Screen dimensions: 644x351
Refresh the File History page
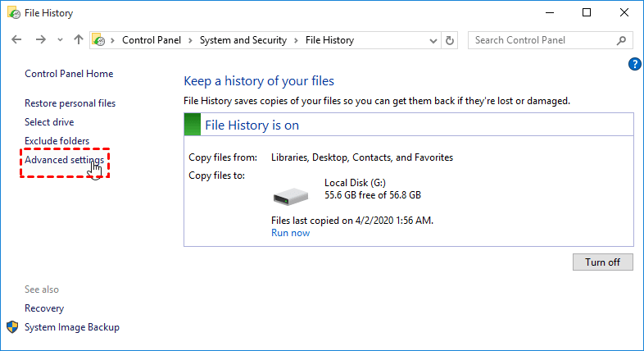point(449,40)
